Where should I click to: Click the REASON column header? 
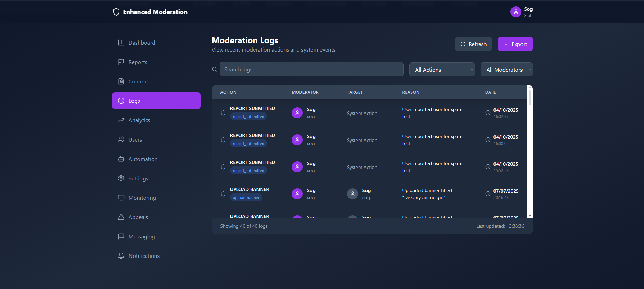point(411,92)
